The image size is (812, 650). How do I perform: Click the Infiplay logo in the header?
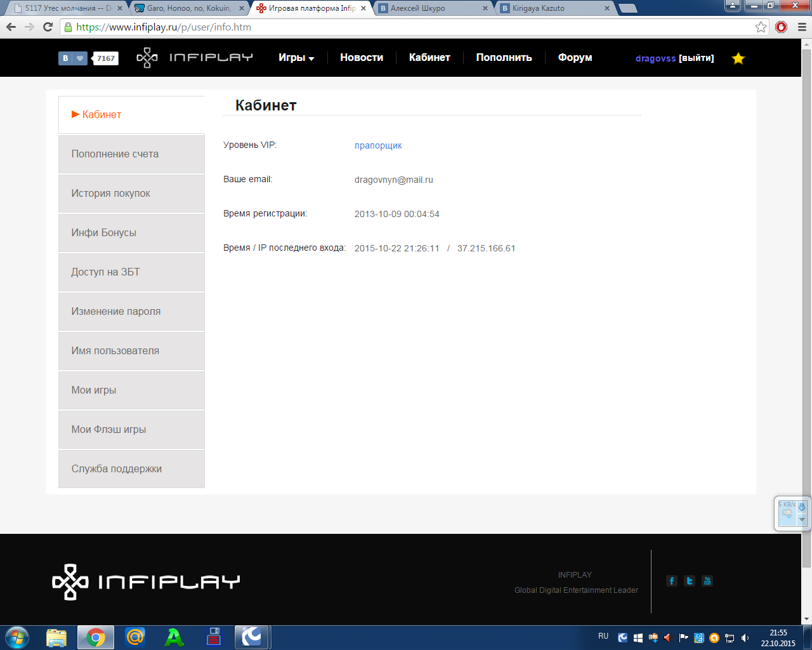tap(195, 58)
